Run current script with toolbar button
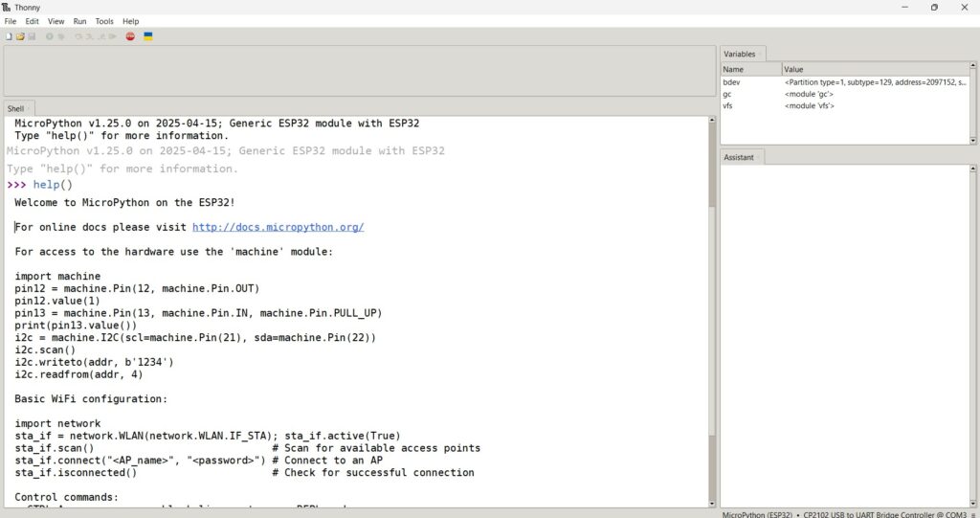The image size is (980, 518). click(50, 37)
